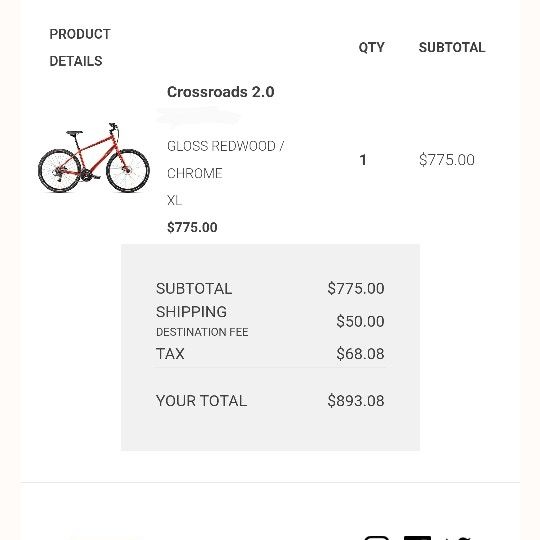Open the Crossroads 2.0 product title
Screen dimensions: 540x540
pyautogui.click(x=220, y=92)
